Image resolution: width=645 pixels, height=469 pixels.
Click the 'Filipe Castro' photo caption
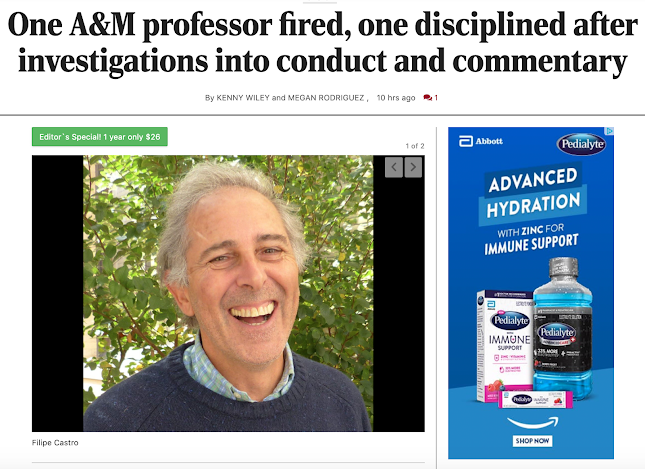pyautogui.click(x=55, y=443)
